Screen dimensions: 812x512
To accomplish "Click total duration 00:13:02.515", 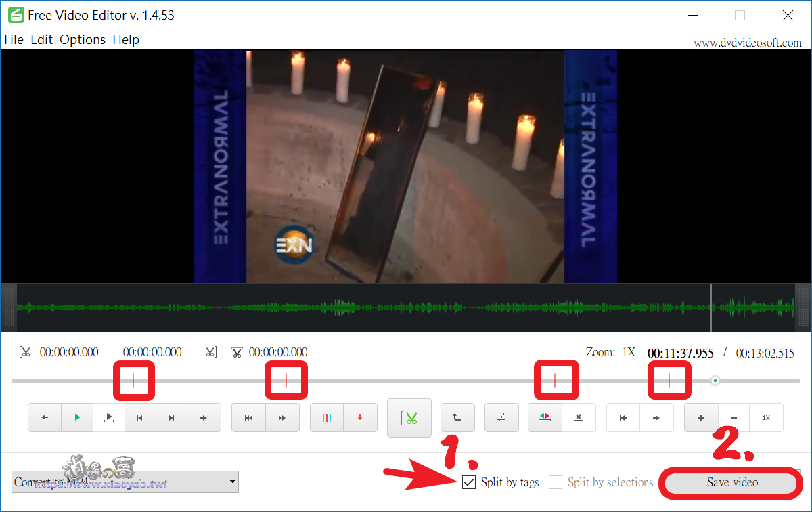I will pyautogui.click(x=765, y=353).
